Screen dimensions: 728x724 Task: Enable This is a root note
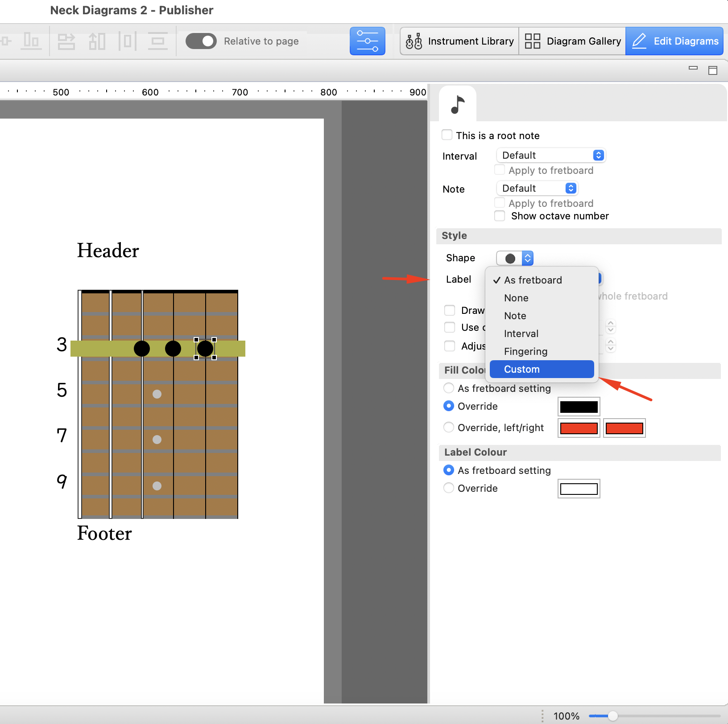(447, 135)
